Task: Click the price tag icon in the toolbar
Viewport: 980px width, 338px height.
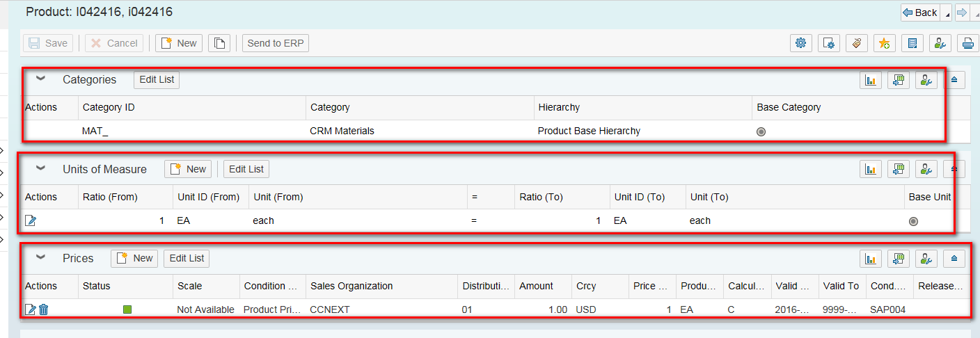Action: [x=856, y=43]
